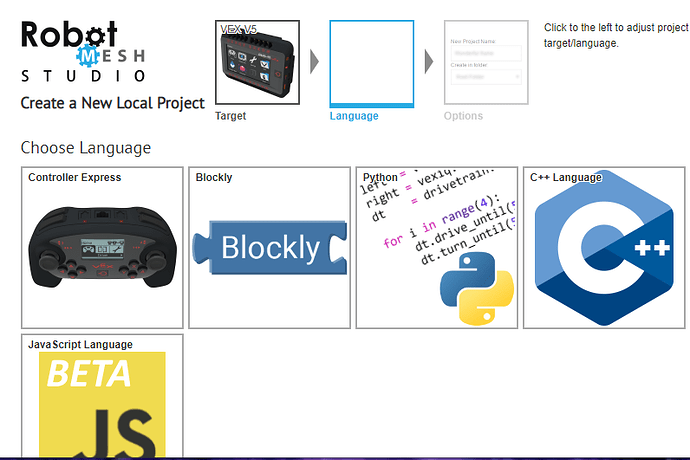The image size is (690, 460).
Task: Click the New Project Name field preview
Action: (486, 53)
